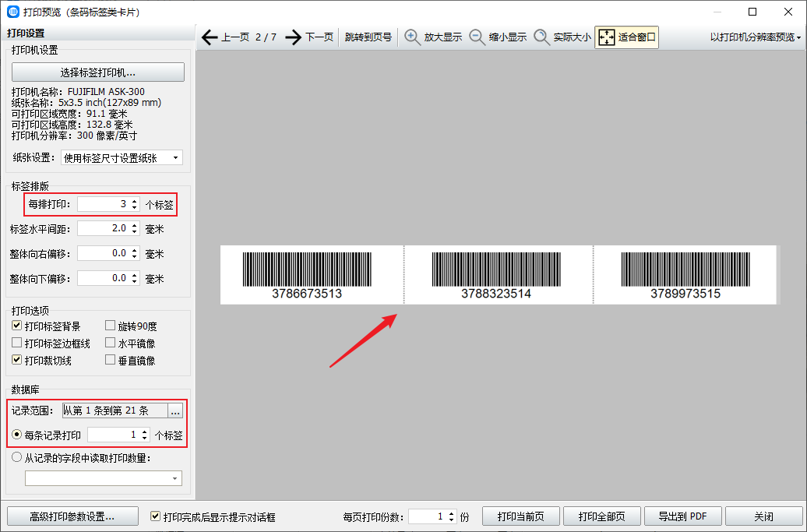Click 纸张名称: 5x3.5 inch(127x89 mm) text
The width and height of the screenshot is (807, 532).
pyautogui.click(x=86, y=102)
